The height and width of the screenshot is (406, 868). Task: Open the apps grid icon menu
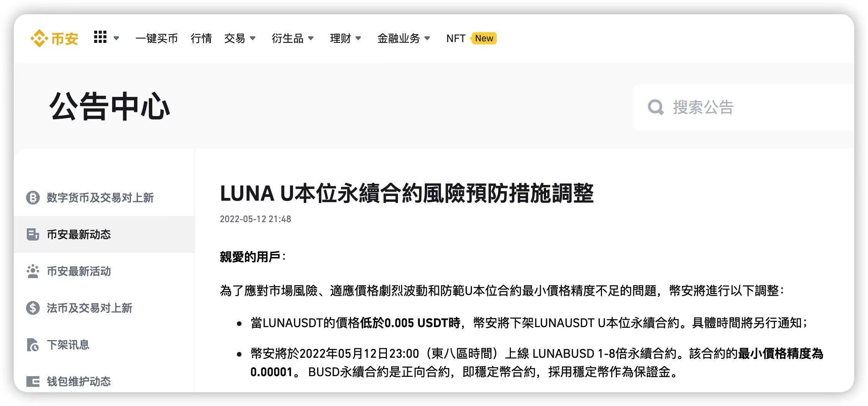point(100,37)
